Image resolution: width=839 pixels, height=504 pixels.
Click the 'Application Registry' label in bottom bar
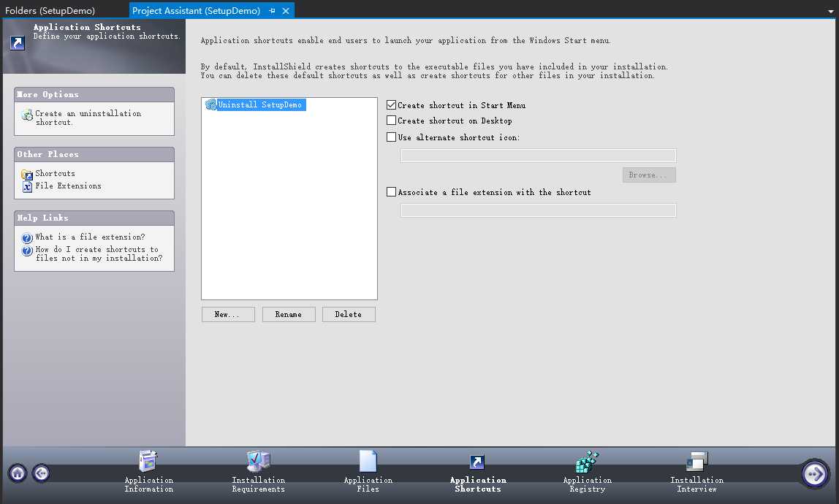[588, 485]
